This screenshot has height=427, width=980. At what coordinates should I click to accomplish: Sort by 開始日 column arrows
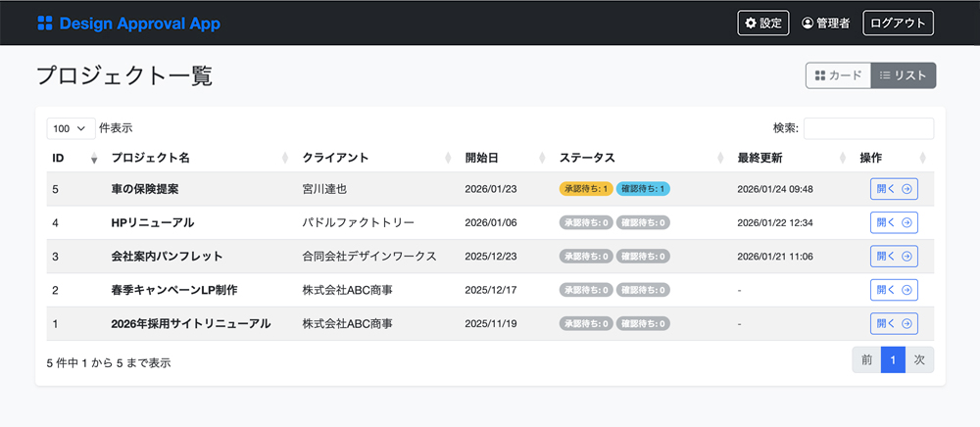tap(542, 158)
